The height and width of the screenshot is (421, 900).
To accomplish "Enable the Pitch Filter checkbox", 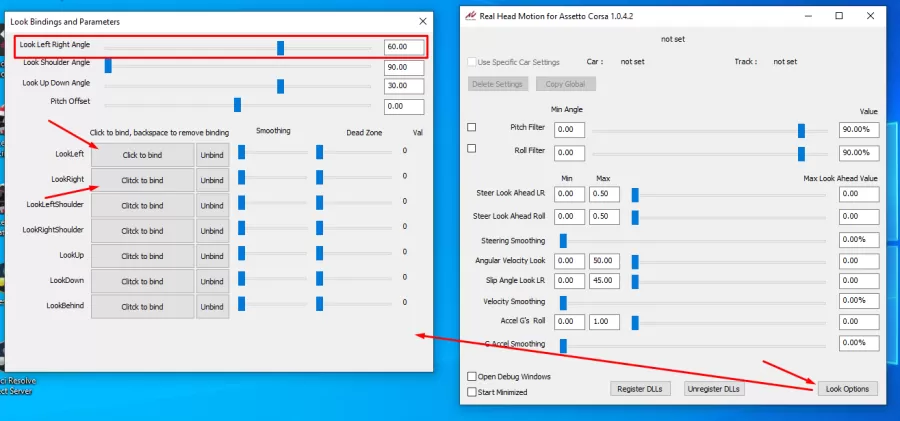I will click(471, 127).
